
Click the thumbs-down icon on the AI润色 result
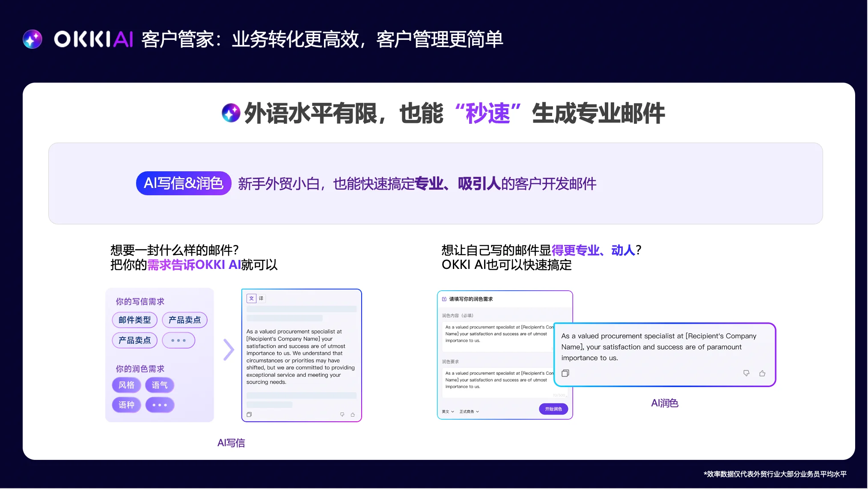[x=746, y=373]
